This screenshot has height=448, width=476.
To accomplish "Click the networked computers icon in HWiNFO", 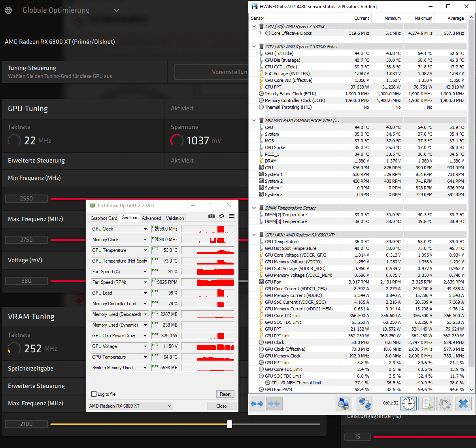I will [365, 404].
